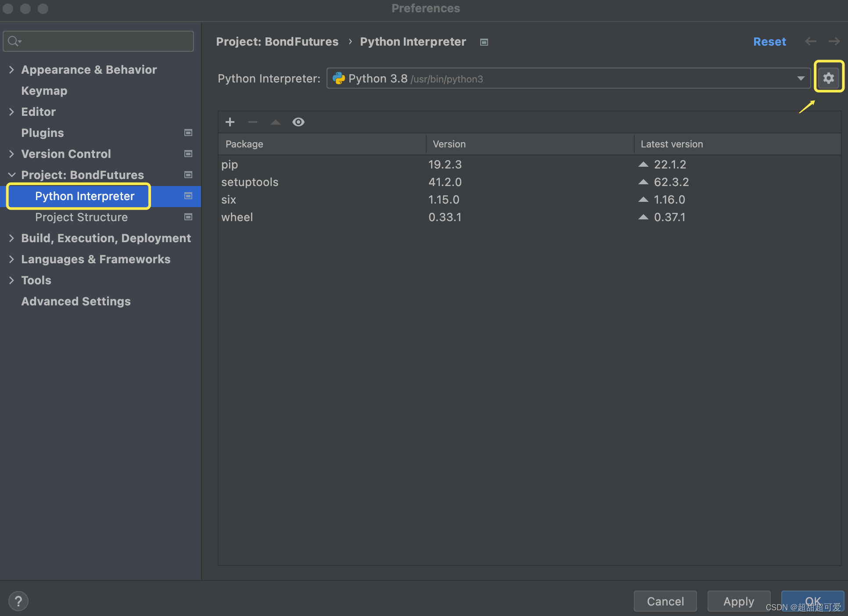Click the project-level icon in the breadcrumb header
848x616 pixels.
click(484, 42)
